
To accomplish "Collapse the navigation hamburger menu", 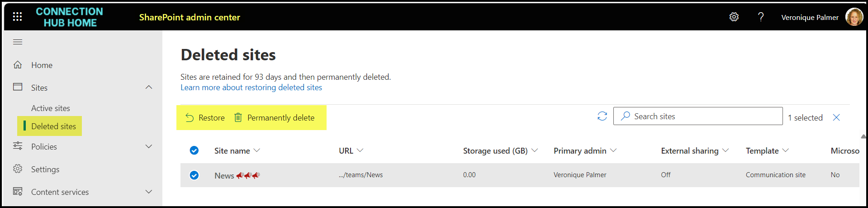I will (18, 42).
